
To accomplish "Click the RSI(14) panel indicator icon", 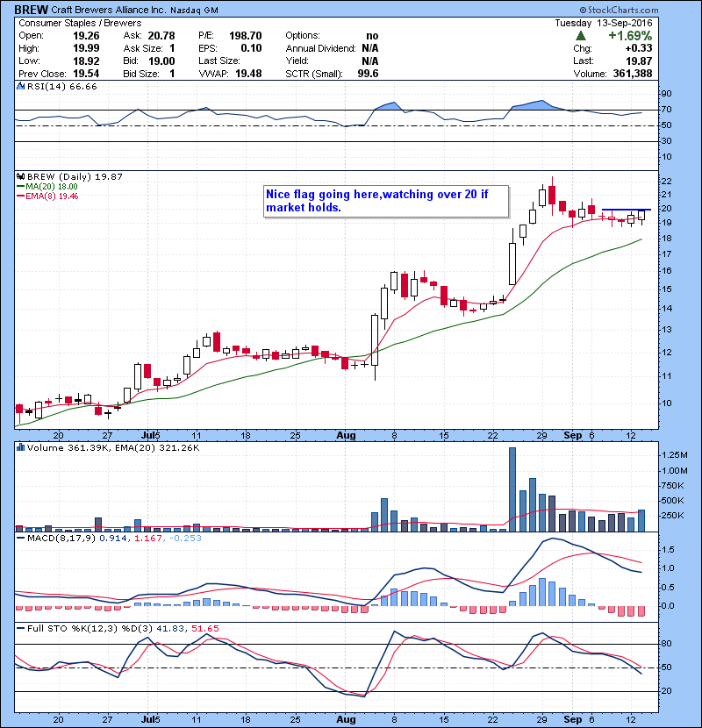I will point(20,86).
